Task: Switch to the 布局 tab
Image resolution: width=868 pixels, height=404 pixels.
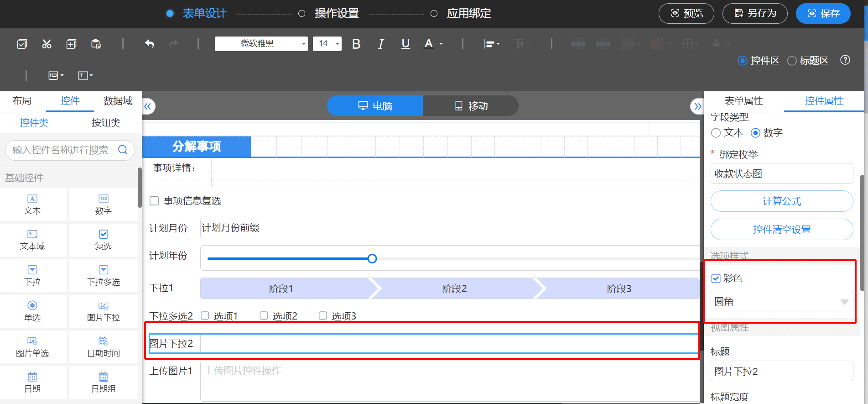Action: (x=22, y=101)
